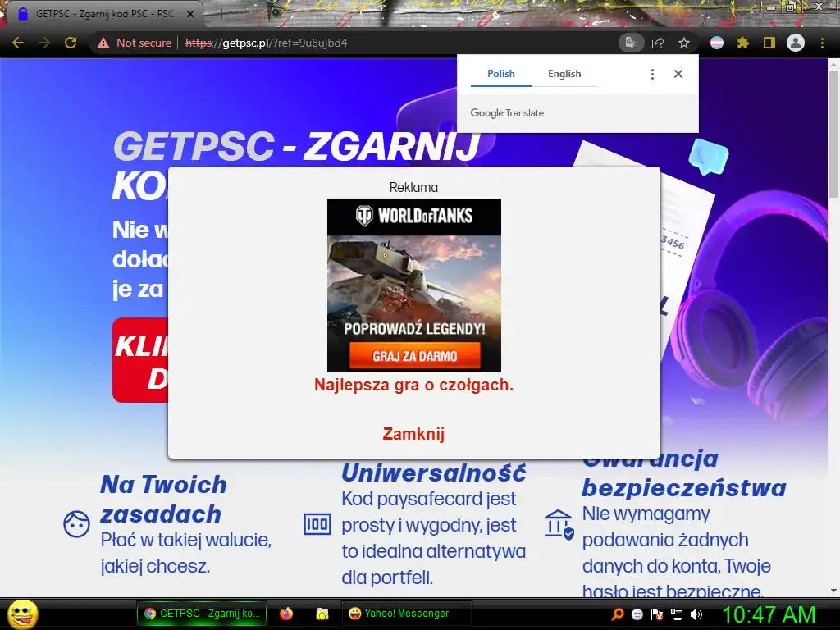Image resolution: width=840 pixels, height=630 pixels.
Task: Go back to the previous page
Action: click(x=18, y=43)
